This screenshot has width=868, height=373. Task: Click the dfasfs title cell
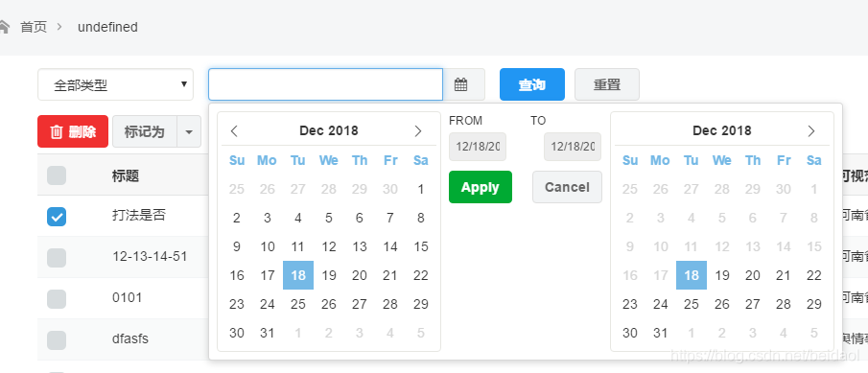tap(130, 338)
